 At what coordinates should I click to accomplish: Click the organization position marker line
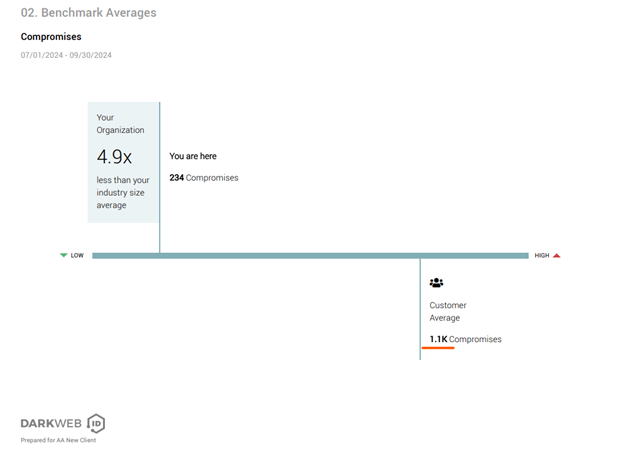[x=160, y=230]
